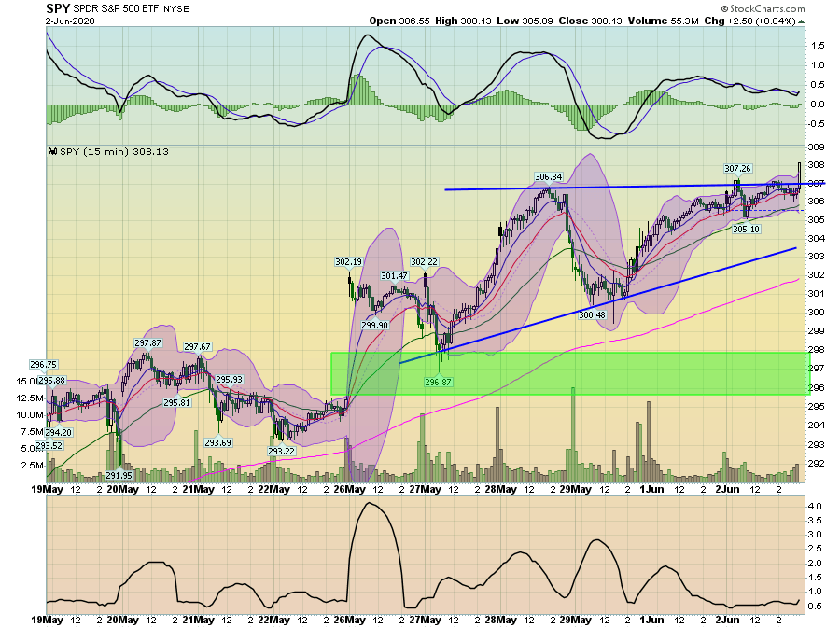Click the SPY (15 min) 308.13 legend text
This screenshot has height=628, width=840.
click(x=114, y=151)
